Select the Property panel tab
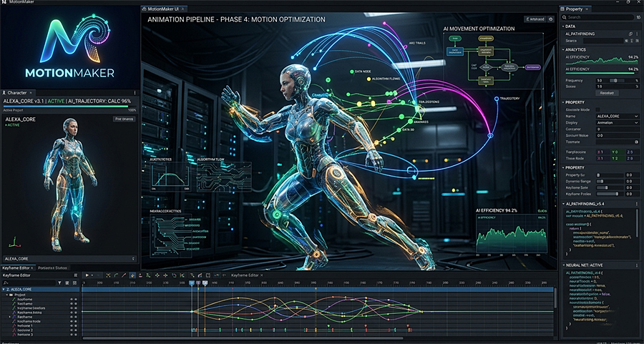 pos(574,9)
